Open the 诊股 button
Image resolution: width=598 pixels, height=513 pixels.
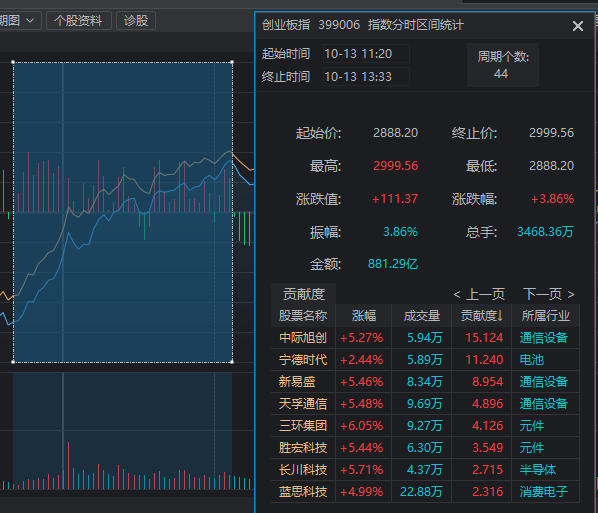pos(136,21)
